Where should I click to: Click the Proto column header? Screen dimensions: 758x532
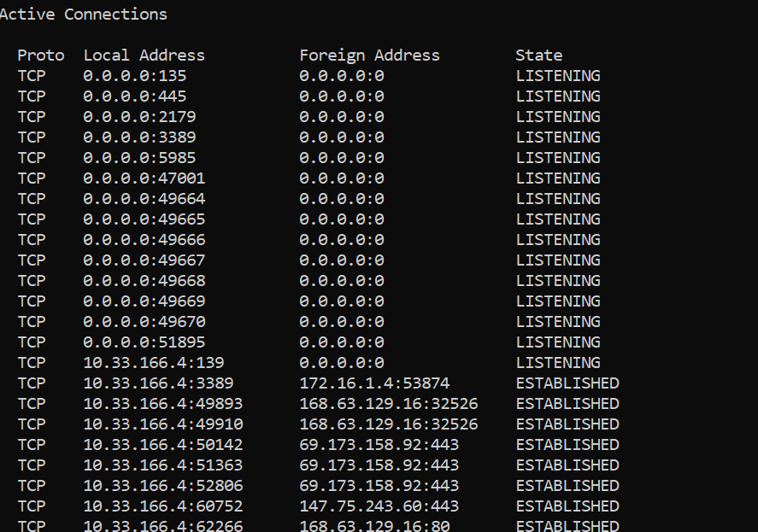[41, 56]
